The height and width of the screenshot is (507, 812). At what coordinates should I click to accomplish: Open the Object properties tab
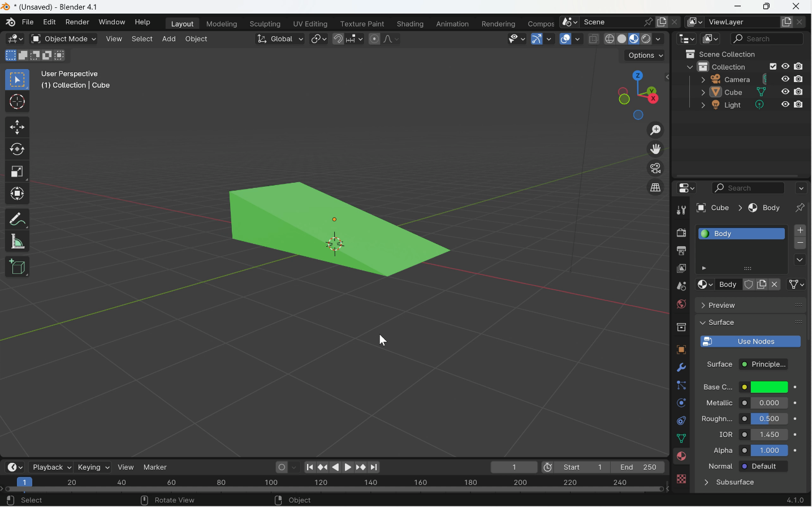point(681,350)
